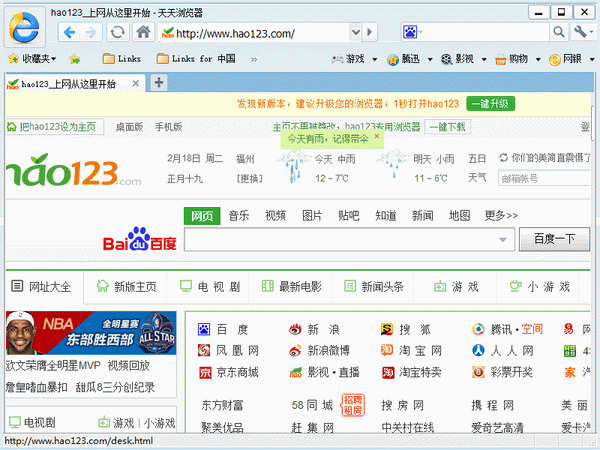Click the go arrow beside address bar
Screen dimensions: 600x450
point(370,32)
